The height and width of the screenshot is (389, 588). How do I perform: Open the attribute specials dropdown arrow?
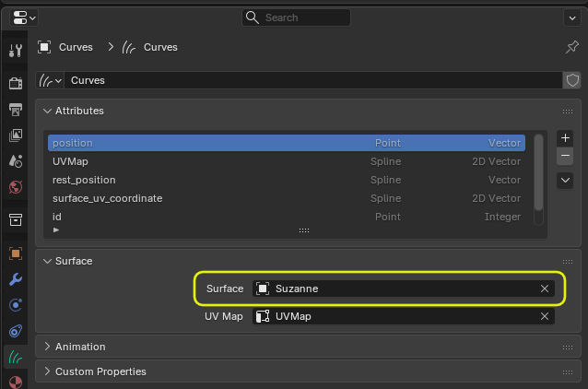pos(566,181)
